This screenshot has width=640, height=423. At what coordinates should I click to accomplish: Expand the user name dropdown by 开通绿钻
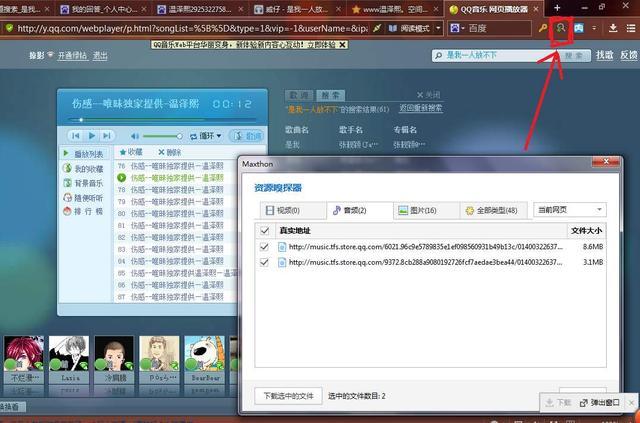(x=51, y=54)
